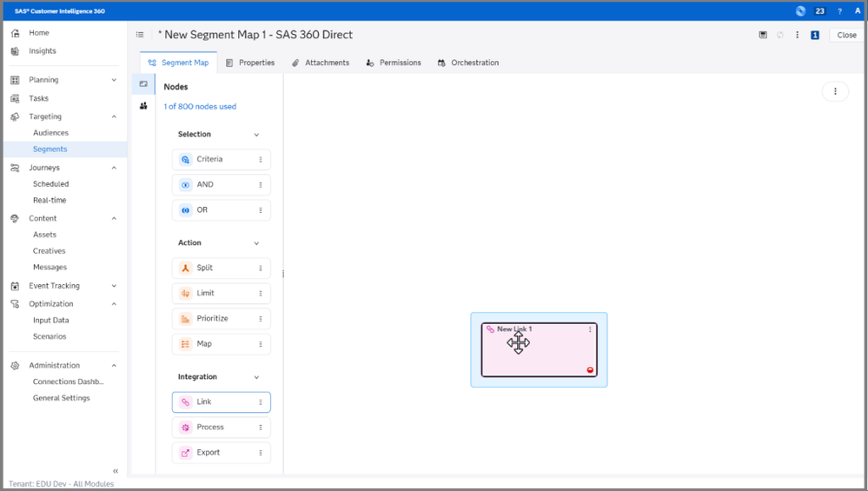Open General Settings
The height and width of the screenshot is (491, 868).
point(61,398)
